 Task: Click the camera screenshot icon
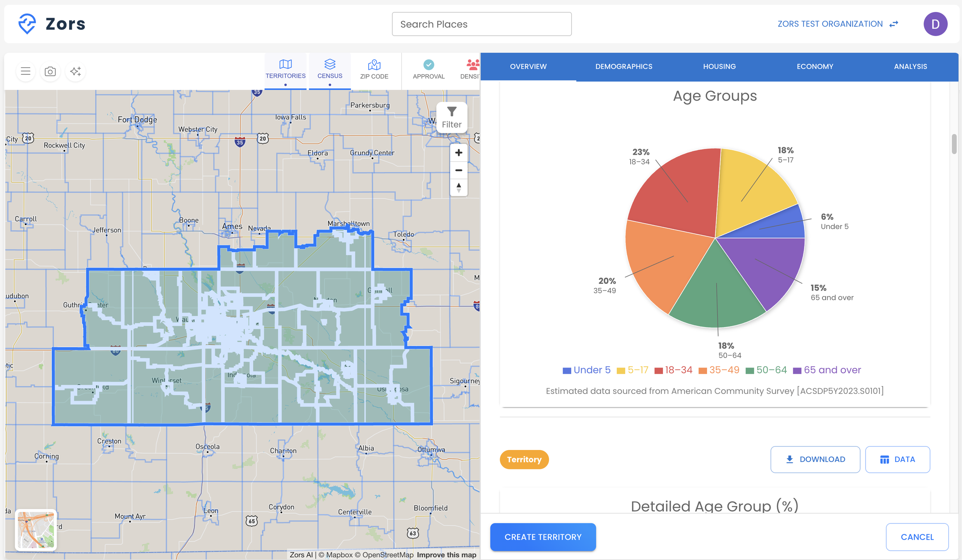point(50,71)
